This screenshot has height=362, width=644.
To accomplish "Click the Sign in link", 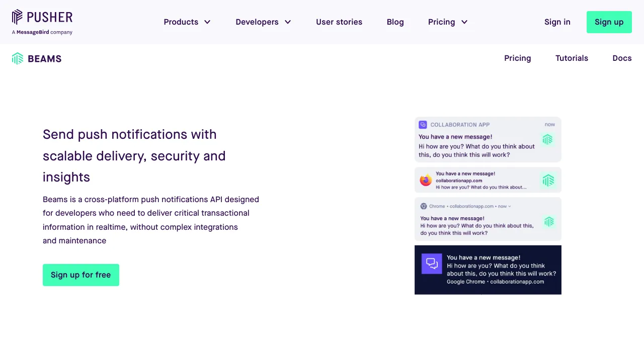I will point(557,22).
